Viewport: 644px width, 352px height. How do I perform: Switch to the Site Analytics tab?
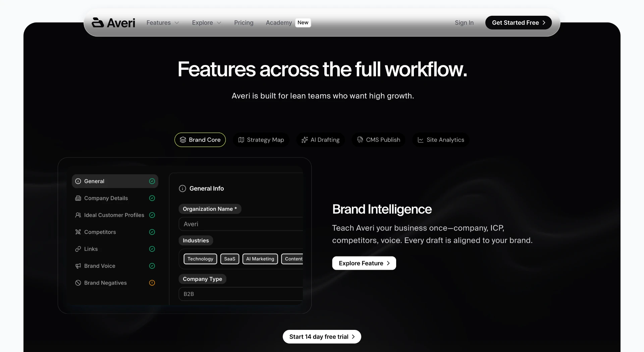pyautogui.click(x=441, y=140)
